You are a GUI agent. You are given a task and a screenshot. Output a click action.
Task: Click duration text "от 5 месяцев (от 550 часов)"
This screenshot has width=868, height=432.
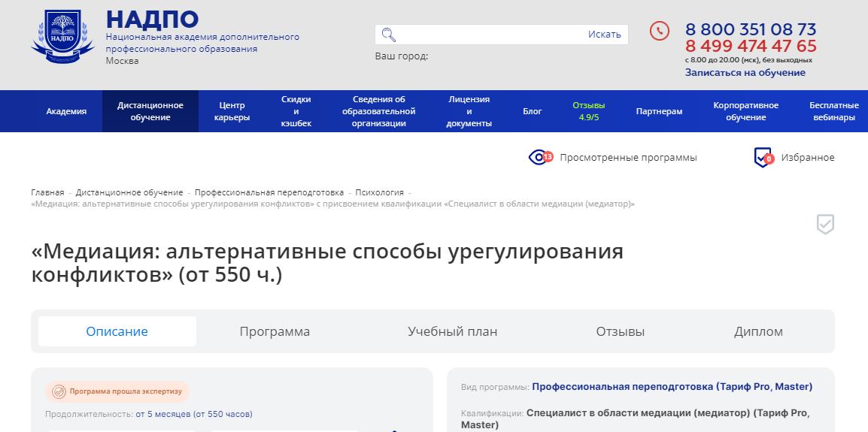[x=194, y=414]
